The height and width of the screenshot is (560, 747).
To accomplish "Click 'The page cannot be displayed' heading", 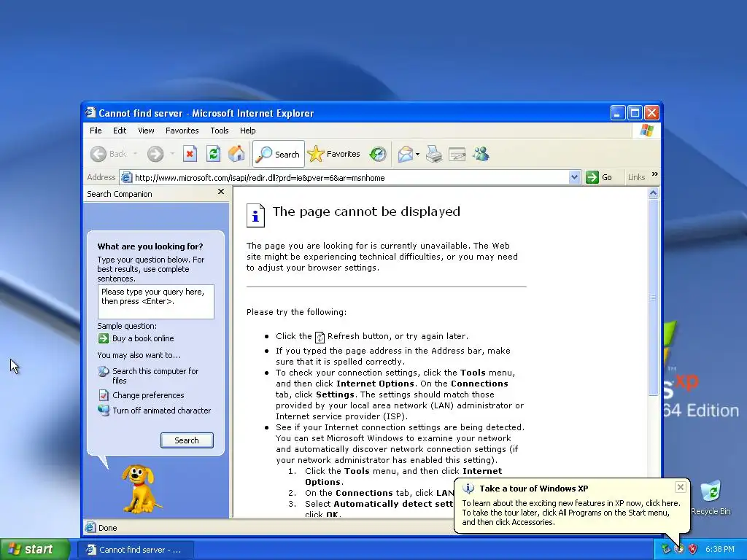I will click(x=366, y=211).
